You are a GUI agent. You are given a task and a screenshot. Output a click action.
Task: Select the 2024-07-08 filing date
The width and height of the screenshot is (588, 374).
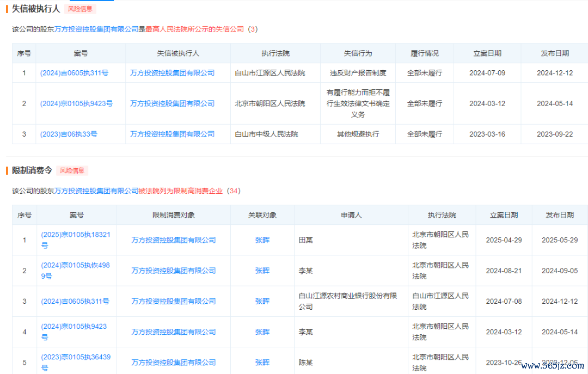[x=504, y=301]
